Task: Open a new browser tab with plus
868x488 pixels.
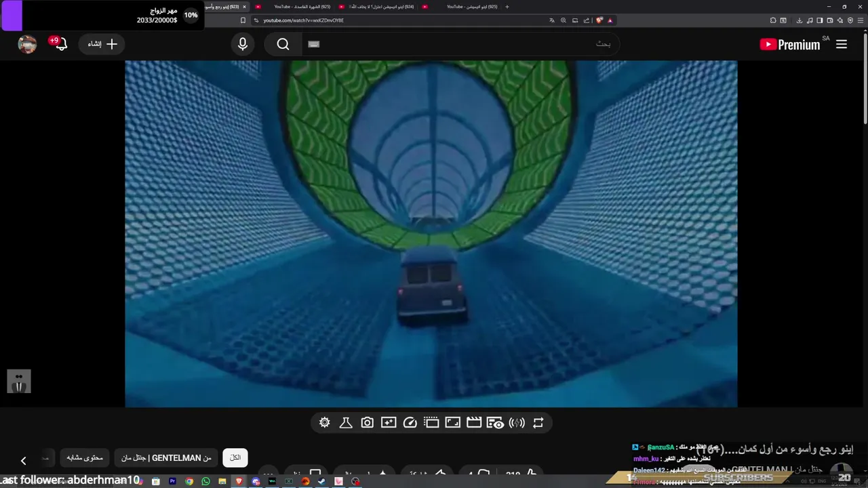Action: point(507,7)
